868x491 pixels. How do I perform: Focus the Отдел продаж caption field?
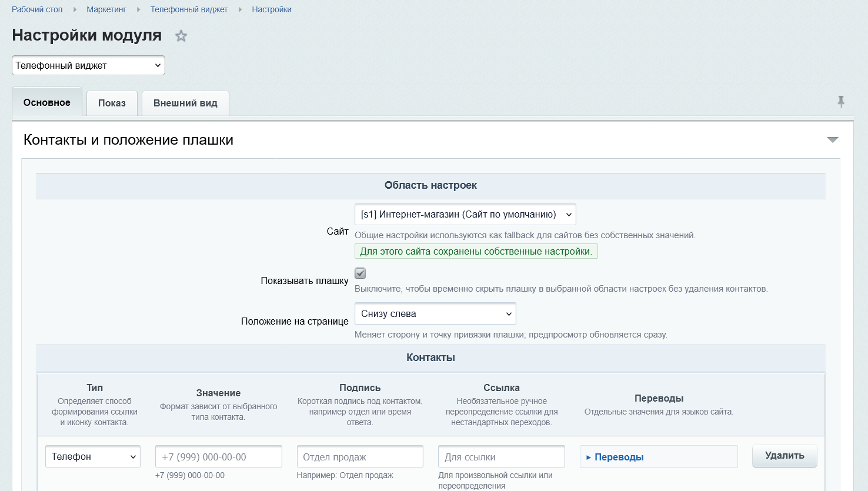[360, 457]
